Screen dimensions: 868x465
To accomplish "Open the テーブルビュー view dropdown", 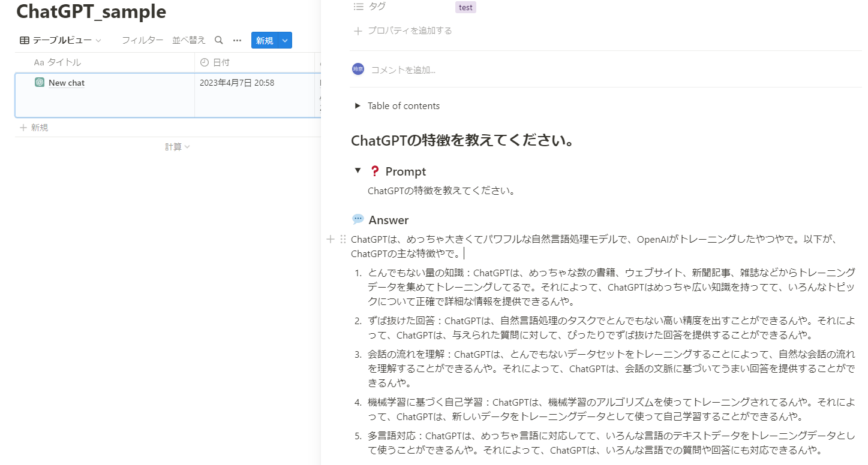I will [x=61, y=40].
